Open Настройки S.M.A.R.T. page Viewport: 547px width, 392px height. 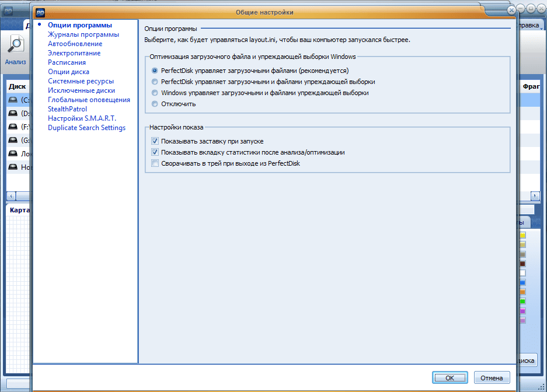[x=82, y=118]
